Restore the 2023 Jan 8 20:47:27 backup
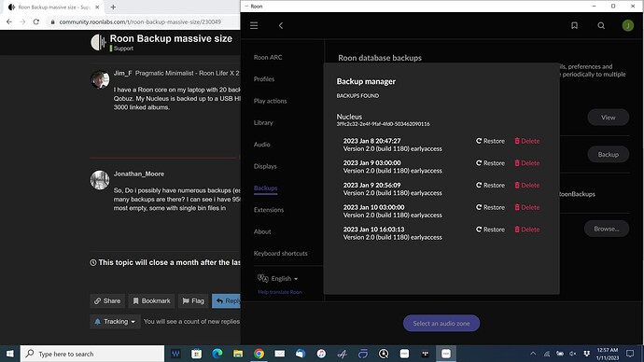The image size is (644, 362). (490, 141)
